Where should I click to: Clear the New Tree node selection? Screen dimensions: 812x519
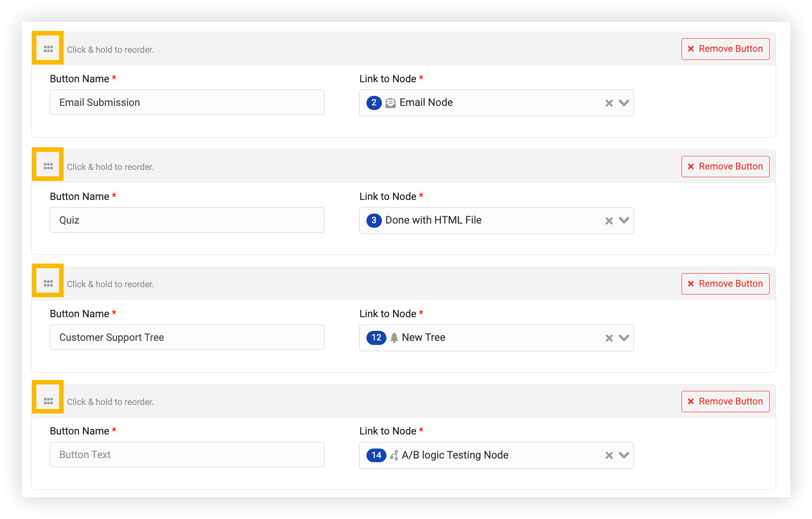coord(609,338)
